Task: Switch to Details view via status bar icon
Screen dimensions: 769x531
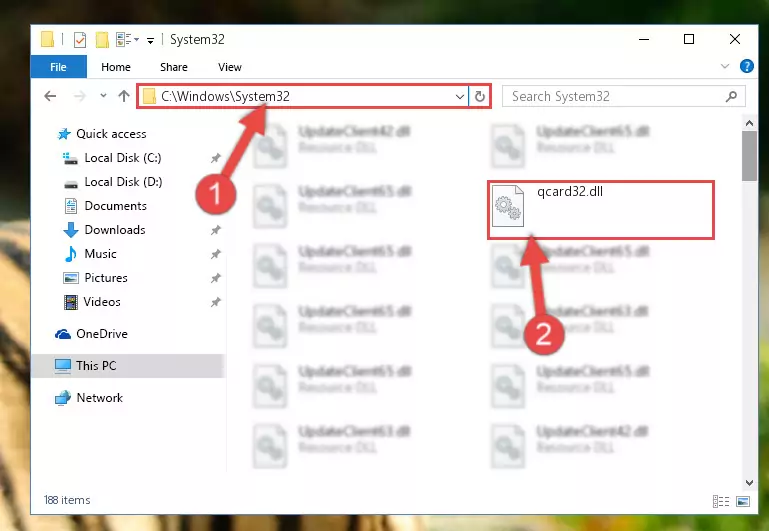Action: [x=721, y=501]
